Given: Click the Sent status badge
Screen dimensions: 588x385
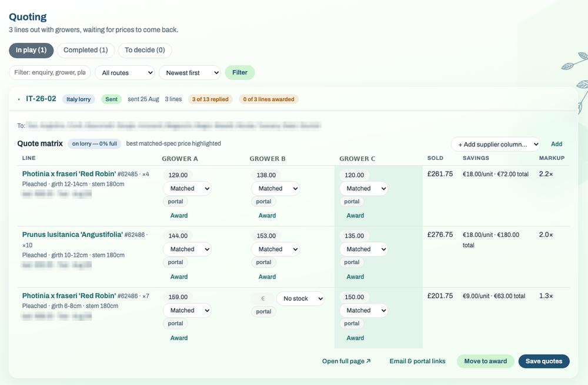Looking at the screenshot, I should click(111, 99).
